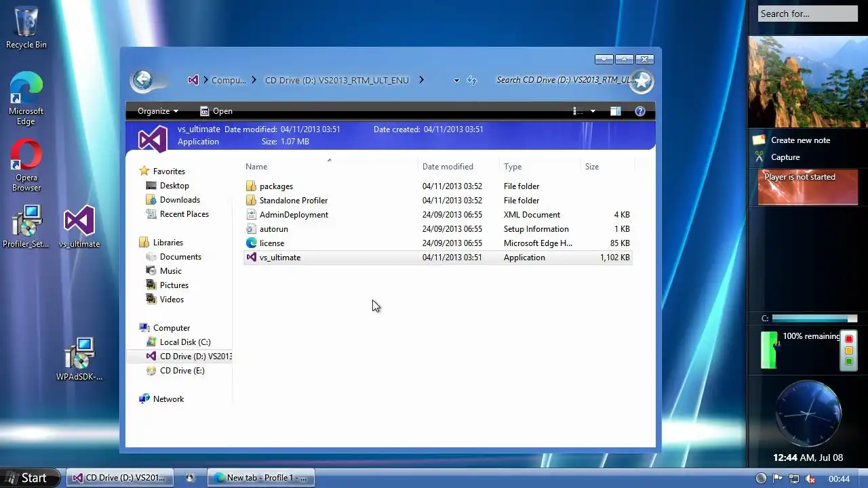Select the autorun file icon
868x488 pixels.
pyautogui.click(x=251, y=228)
